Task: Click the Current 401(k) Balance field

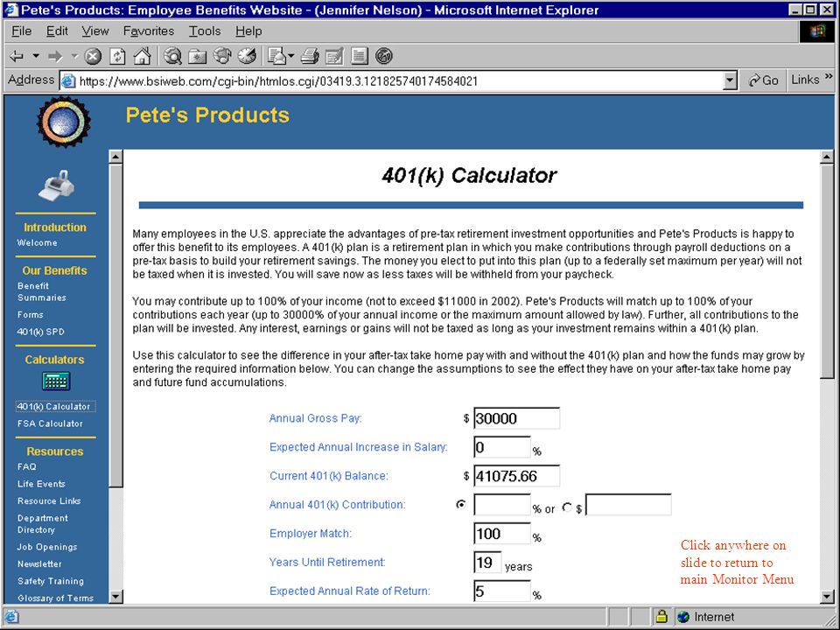Action: click(516, 476)
